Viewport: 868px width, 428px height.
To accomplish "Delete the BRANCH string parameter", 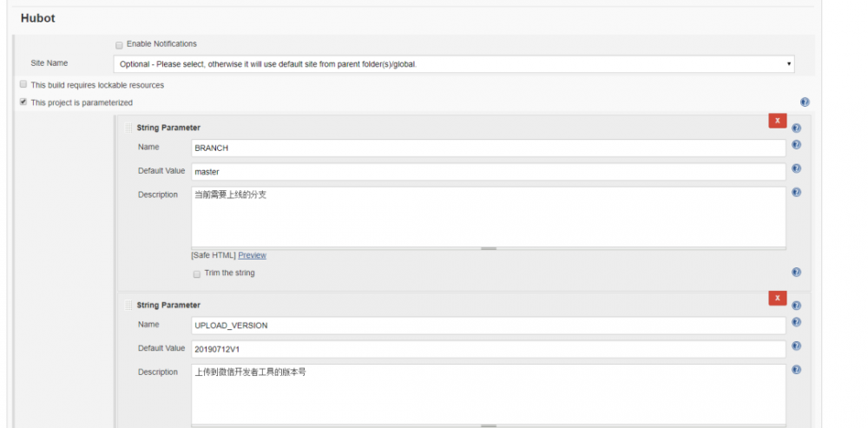I will 777,120.
